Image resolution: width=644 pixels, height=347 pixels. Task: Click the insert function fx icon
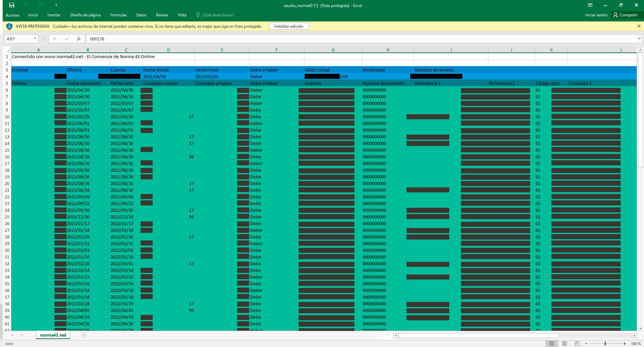(79, 39)
